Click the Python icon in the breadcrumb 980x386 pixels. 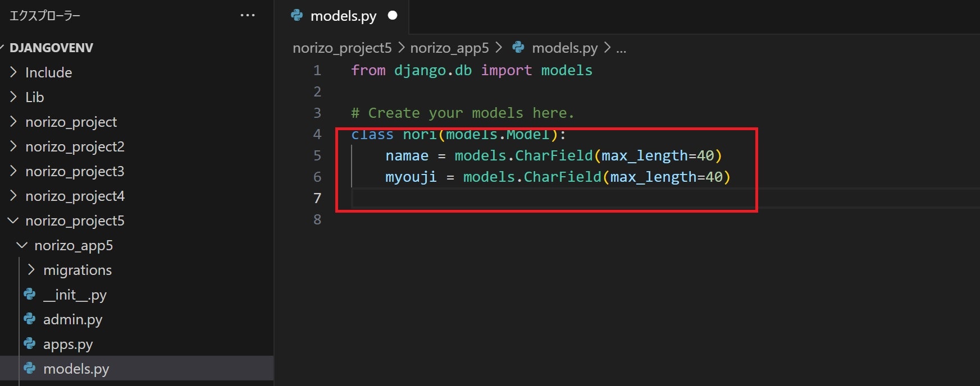[x=518, y=48]
